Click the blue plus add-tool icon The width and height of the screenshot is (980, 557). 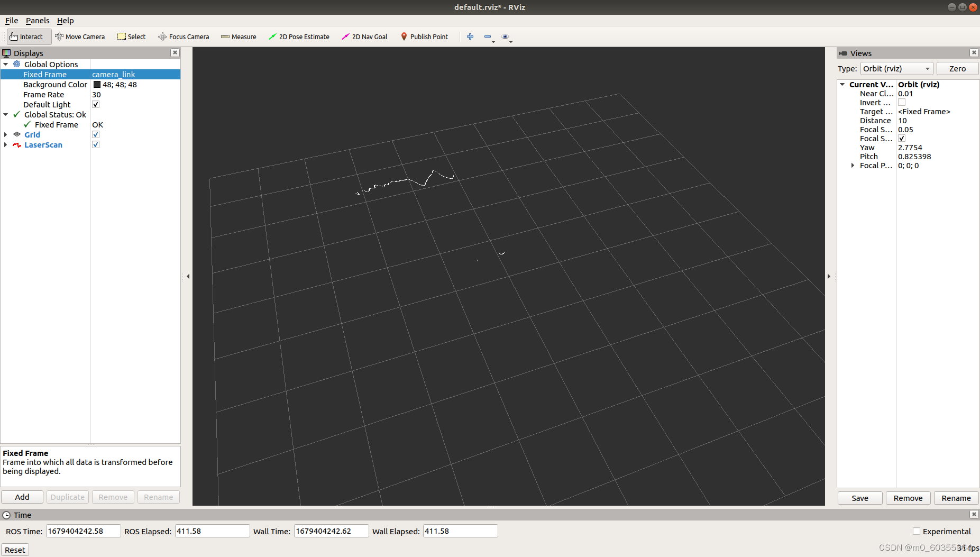[470, 36]
